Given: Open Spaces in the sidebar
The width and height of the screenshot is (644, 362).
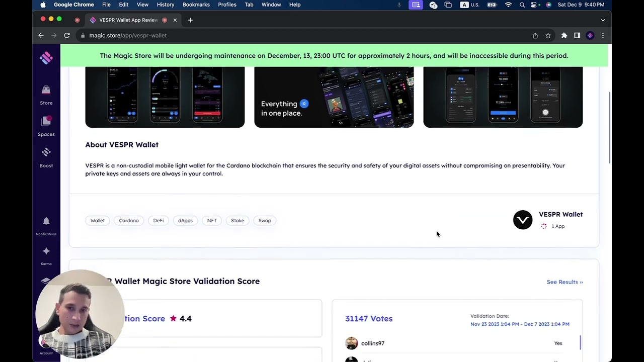Looking at the screenshot, I should point(46,126).
